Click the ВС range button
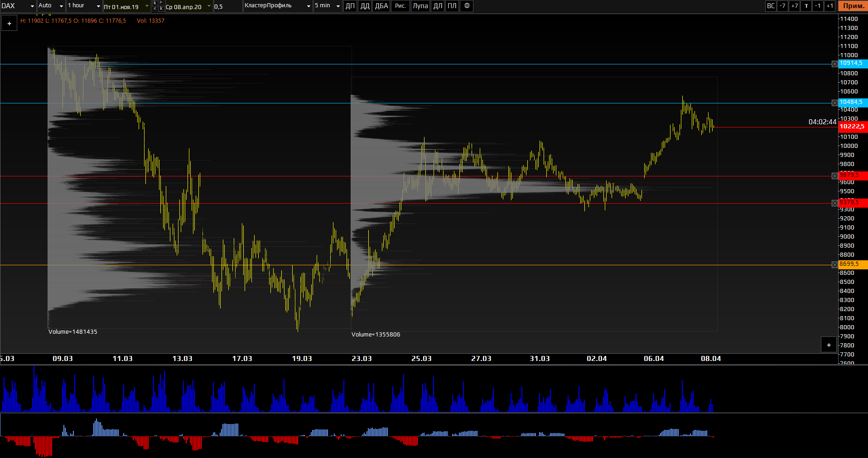 point(771,6)
